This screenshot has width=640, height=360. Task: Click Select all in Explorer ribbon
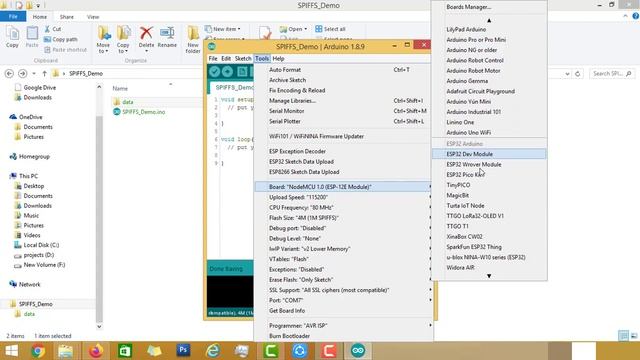tap(330, 29)
